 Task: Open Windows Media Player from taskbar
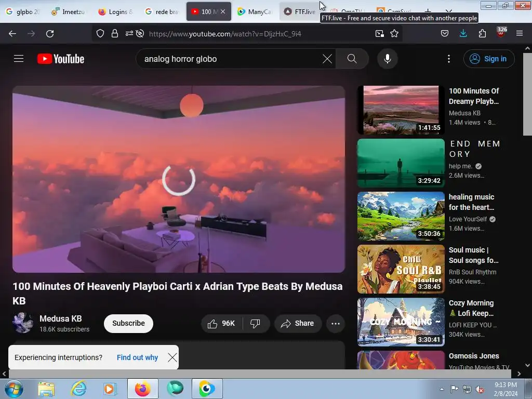click(110, 389)
